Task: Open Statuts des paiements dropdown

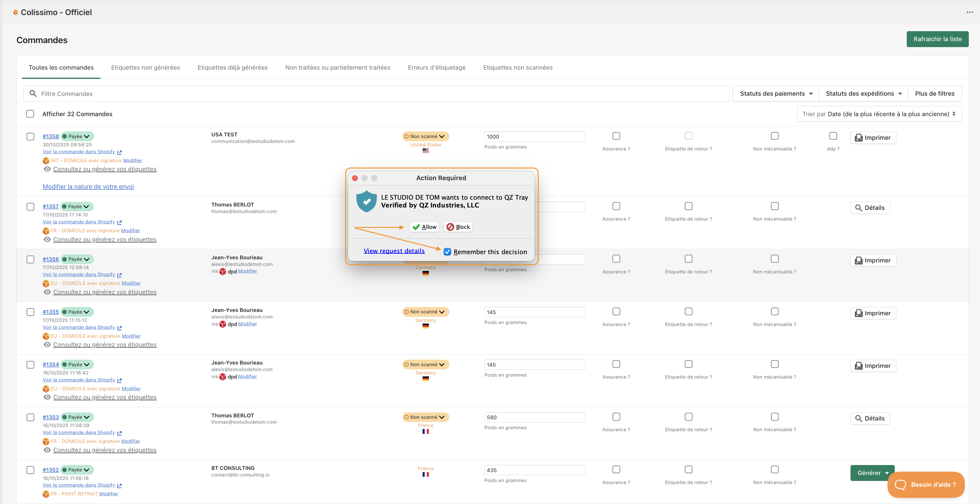Action: tap(776, 94)
